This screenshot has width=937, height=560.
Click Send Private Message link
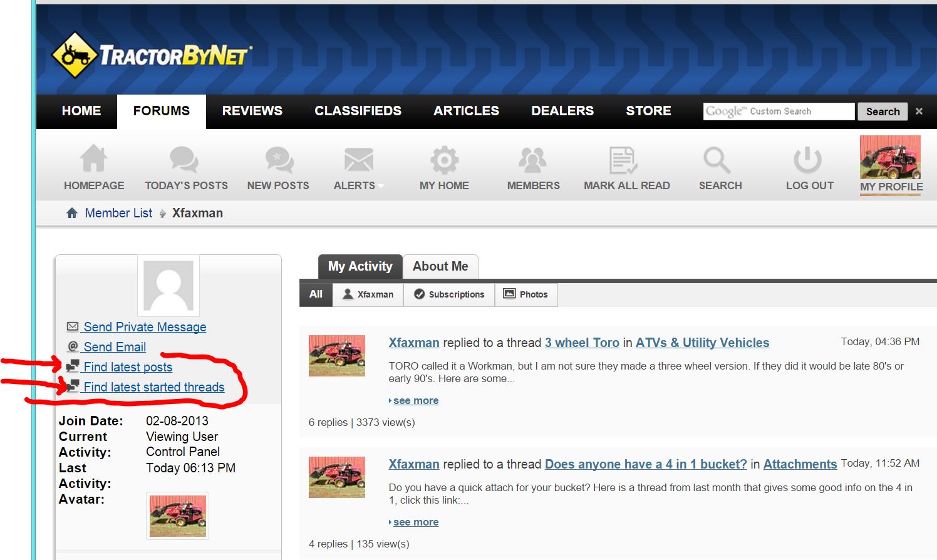145,327
